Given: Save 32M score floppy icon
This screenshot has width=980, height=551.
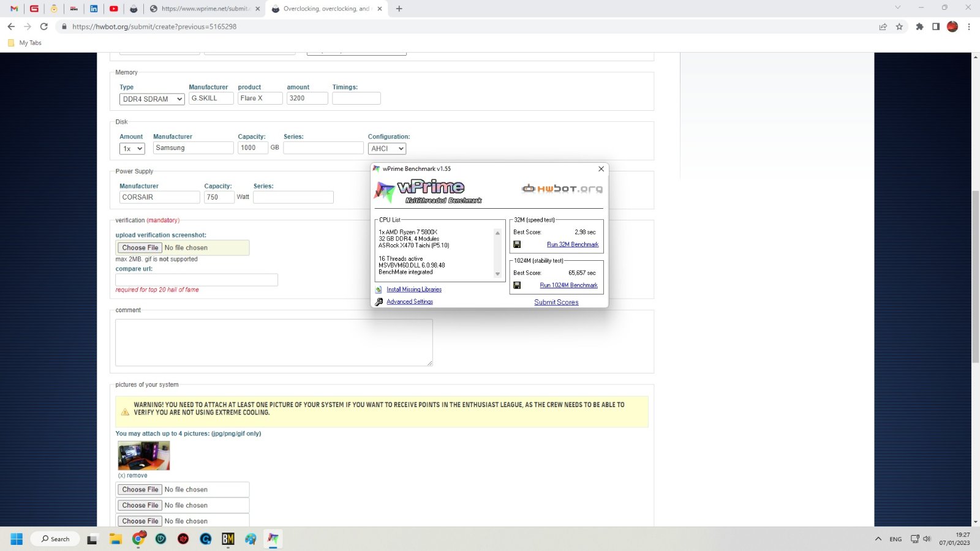Looking at the screenshot, I should [517, 244].
